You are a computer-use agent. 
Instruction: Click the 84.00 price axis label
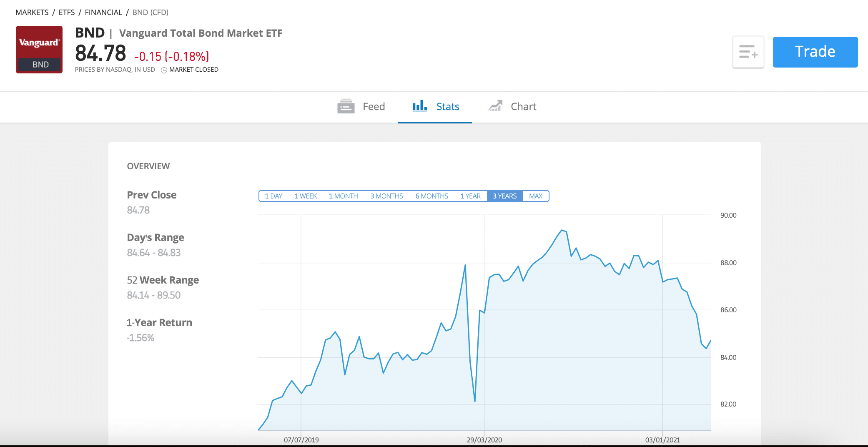point(728,357)
